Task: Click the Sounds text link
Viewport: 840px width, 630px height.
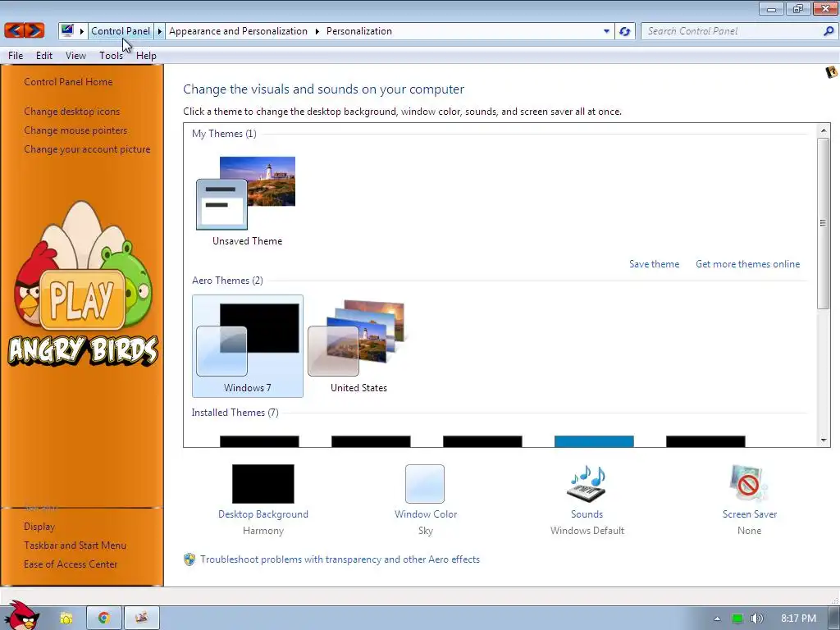Action: [587, 514]
